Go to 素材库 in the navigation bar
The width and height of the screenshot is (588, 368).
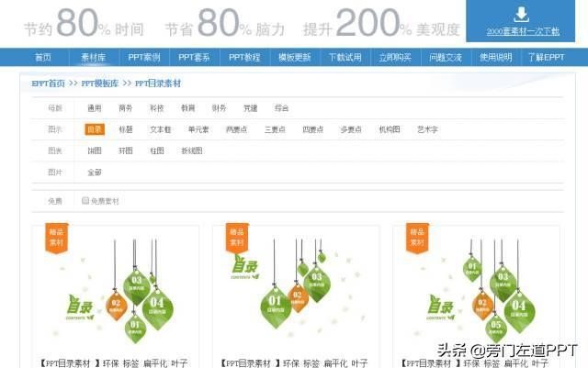[x=94, y=57]
